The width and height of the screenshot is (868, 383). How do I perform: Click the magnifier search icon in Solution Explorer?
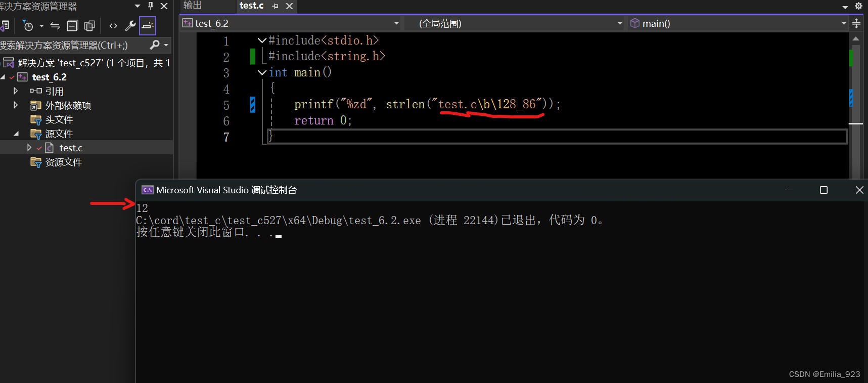(155, 45)
